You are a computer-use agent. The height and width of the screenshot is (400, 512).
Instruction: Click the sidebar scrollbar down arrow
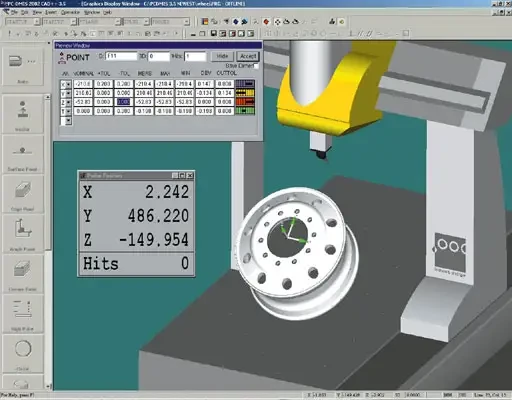(48, 386)
